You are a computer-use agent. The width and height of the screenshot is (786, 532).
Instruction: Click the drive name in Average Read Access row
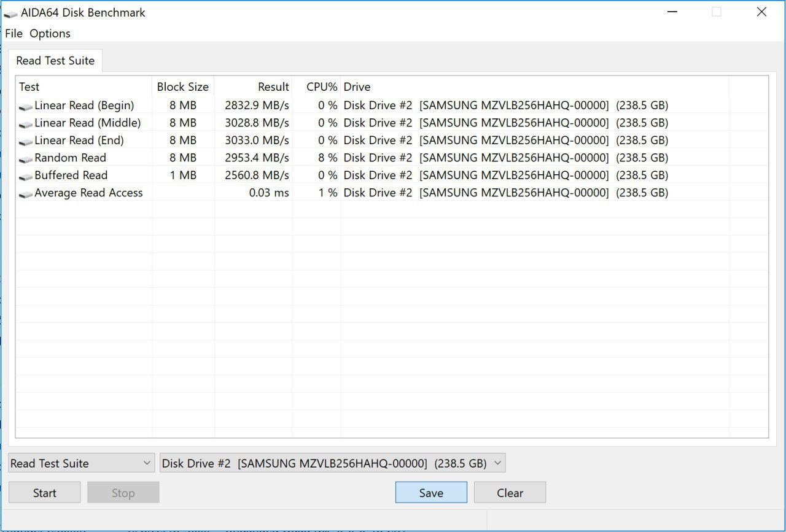pyautogui.click(x=506, y=193)
